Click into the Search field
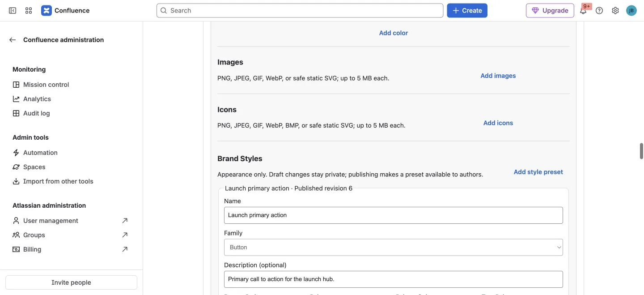Screen dimensions: 644x295 click(300, 10)
